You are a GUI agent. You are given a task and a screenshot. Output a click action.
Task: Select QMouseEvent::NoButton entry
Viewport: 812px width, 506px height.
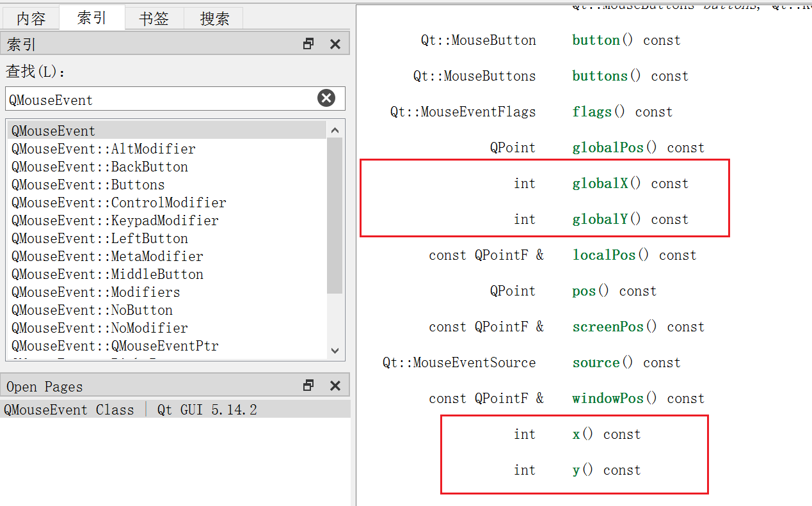point(92,310)
